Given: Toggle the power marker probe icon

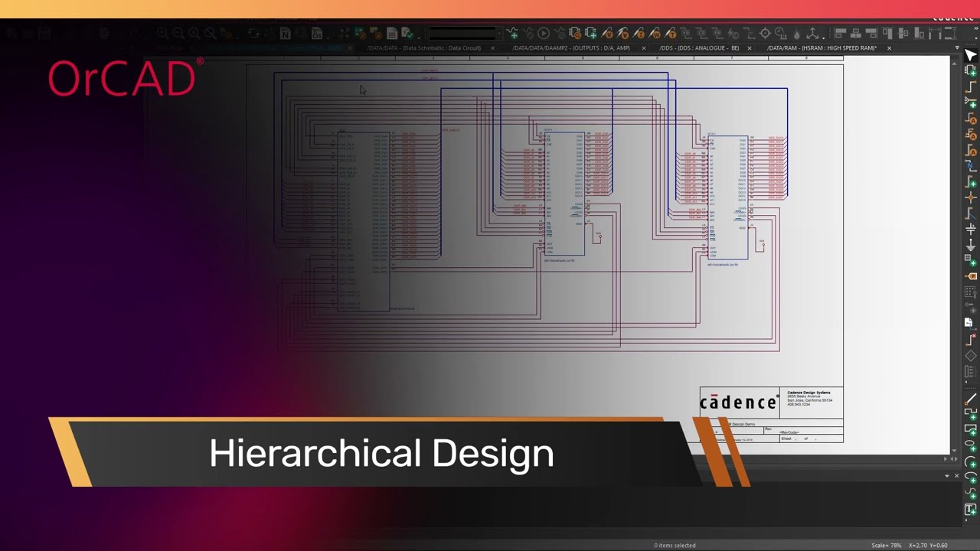Looking at the screenshot, I should point(655,34).
